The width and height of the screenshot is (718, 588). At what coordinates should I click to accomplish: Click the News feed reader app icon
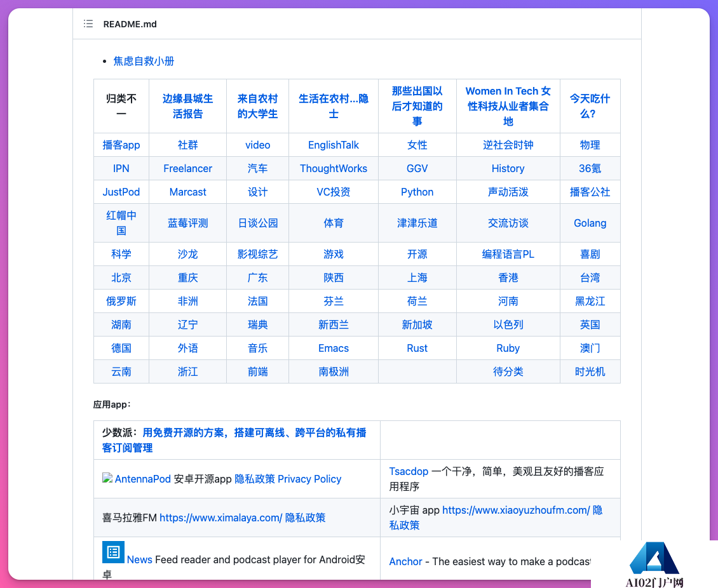(113, 552)
